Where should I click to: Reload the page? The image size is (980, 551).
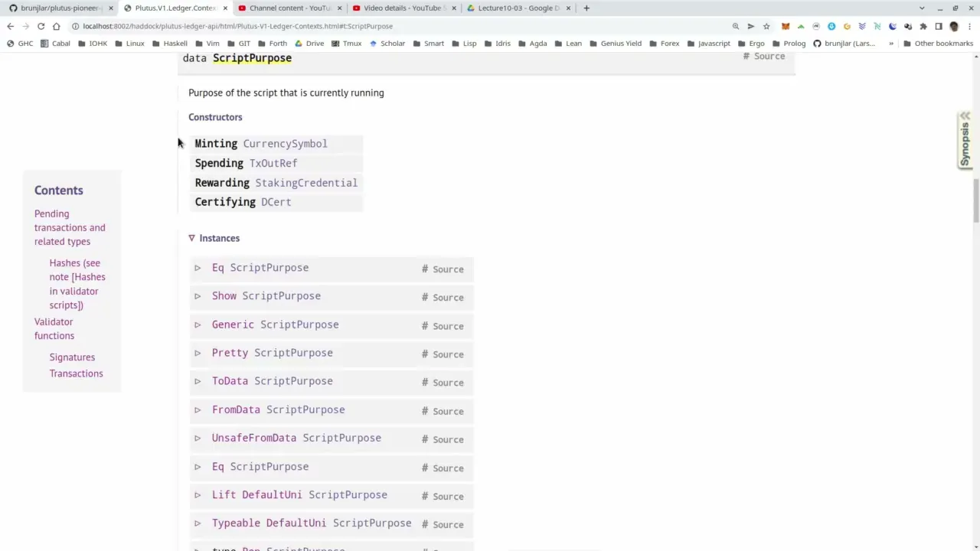41,26
